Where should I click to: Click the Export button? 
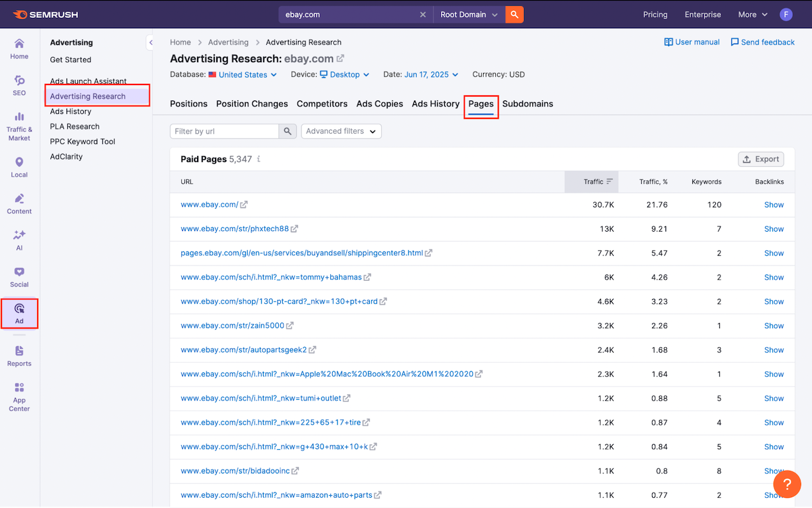(x=761, y=159)
